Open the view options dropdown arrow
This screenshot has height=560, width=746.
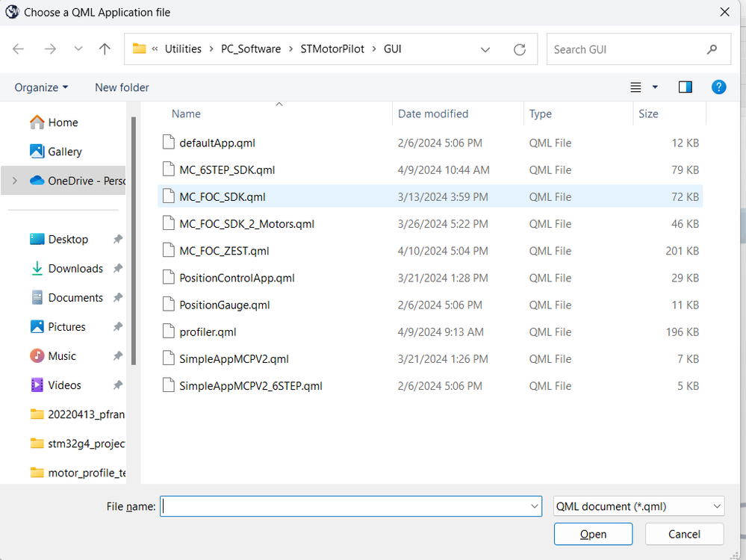point(655,87)
